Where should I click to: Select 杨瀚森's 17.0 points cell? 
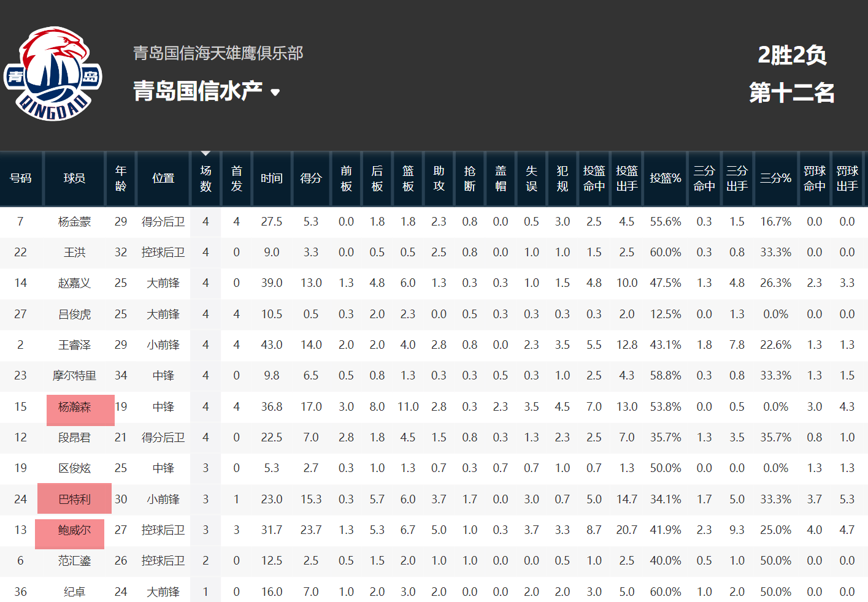pyautogui.click(x=311, y=407)
